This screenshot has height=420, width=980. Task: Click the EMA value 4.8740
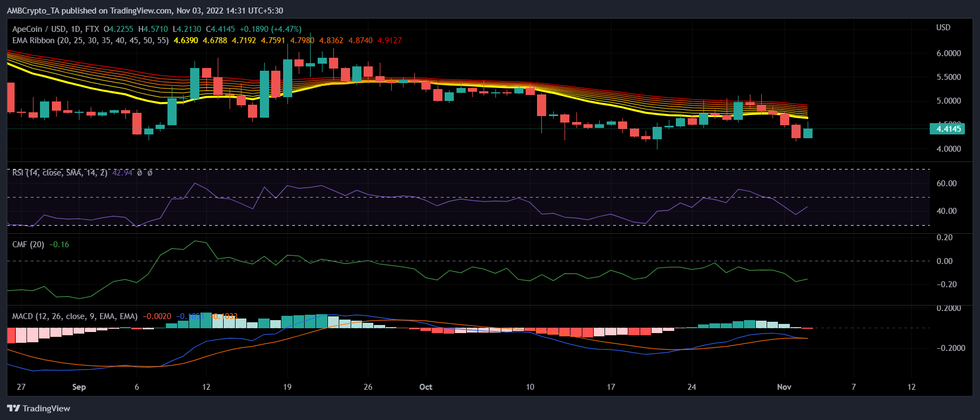point(360,40)
